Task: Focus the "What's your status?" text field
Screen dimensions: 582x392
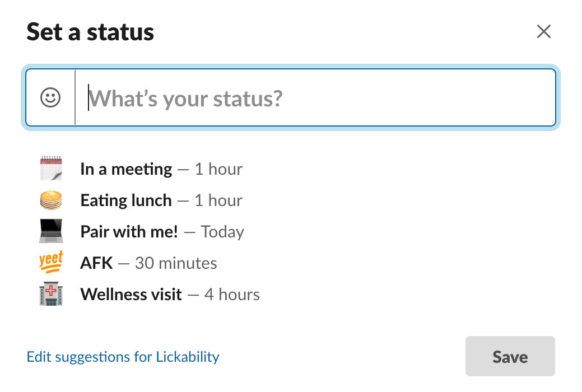Action: click(x=314, y=99)
